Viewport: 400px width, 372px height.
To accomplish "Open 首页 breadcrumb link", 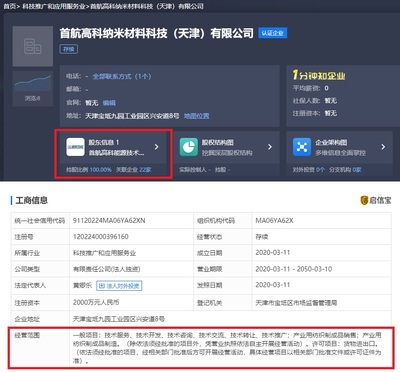I will tap(9, 6).
